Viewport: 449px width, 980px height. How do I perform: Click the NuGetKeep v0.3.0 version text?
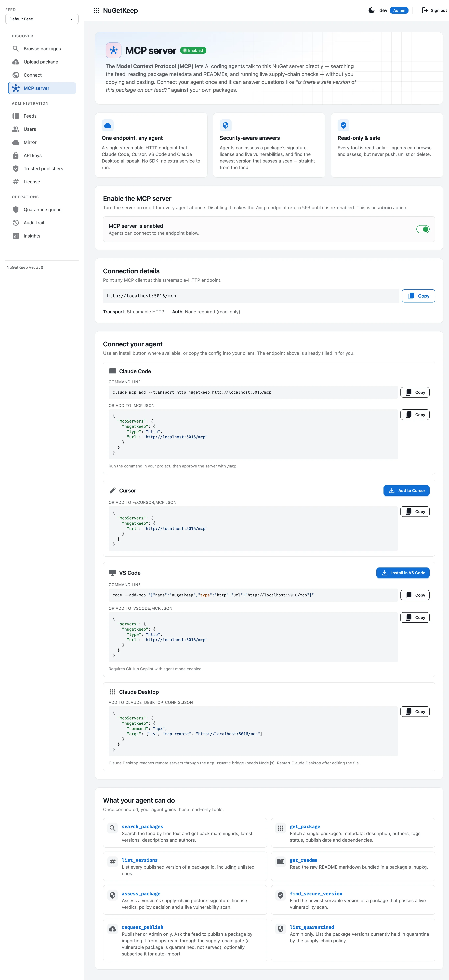coord(25,267)
